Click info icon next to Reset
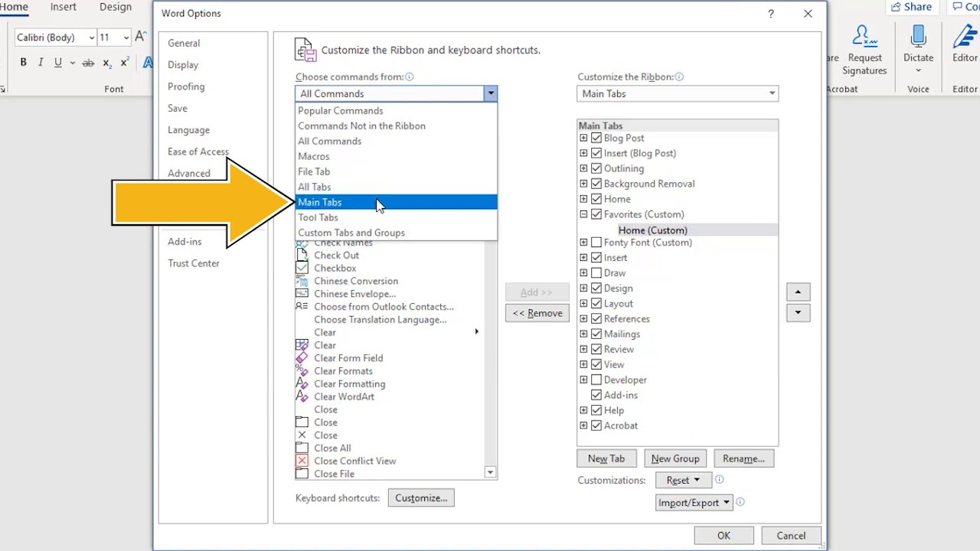Viewport: 980px width, 551px height. point(719,480)
